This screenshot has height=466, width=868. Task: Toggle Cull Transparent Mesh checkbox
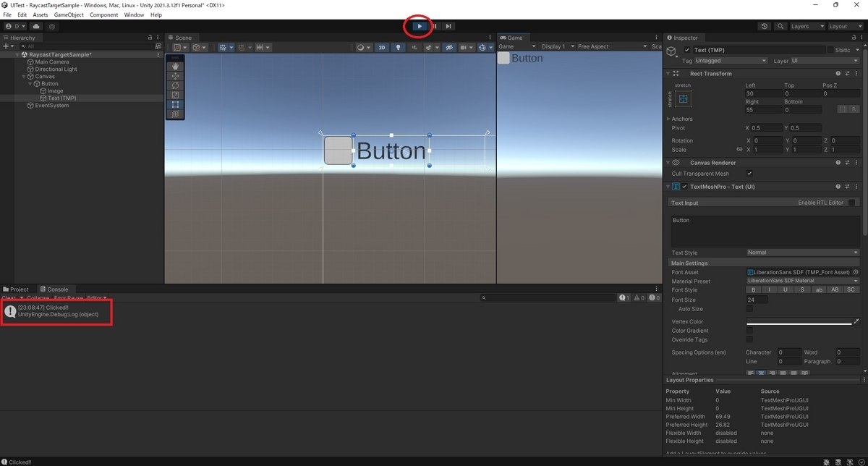click(749, 174)
